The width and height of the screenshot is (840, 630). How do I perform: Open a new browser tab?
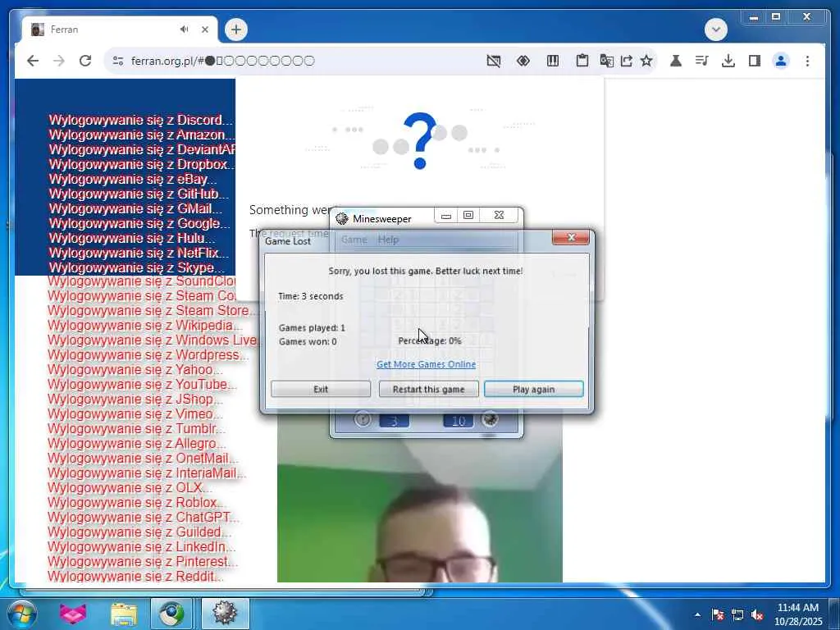pyautogui.click(x=236, y=30)
